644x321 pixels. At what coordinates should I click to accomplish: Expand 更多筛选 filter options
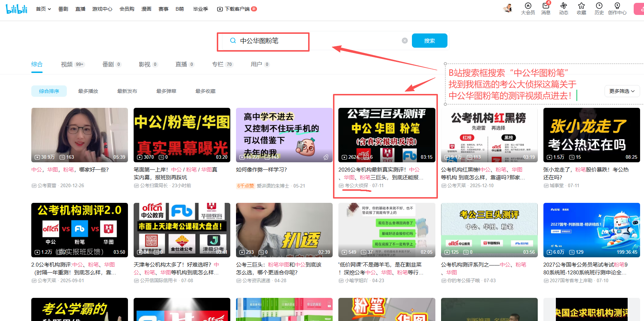click(x=622, y=91)
